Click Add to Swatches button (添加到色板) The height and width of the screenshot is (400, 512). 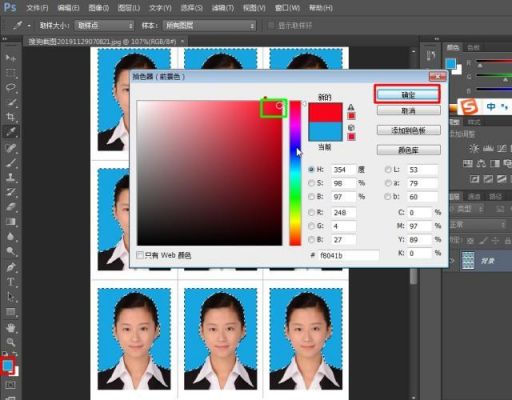point(408,130)
